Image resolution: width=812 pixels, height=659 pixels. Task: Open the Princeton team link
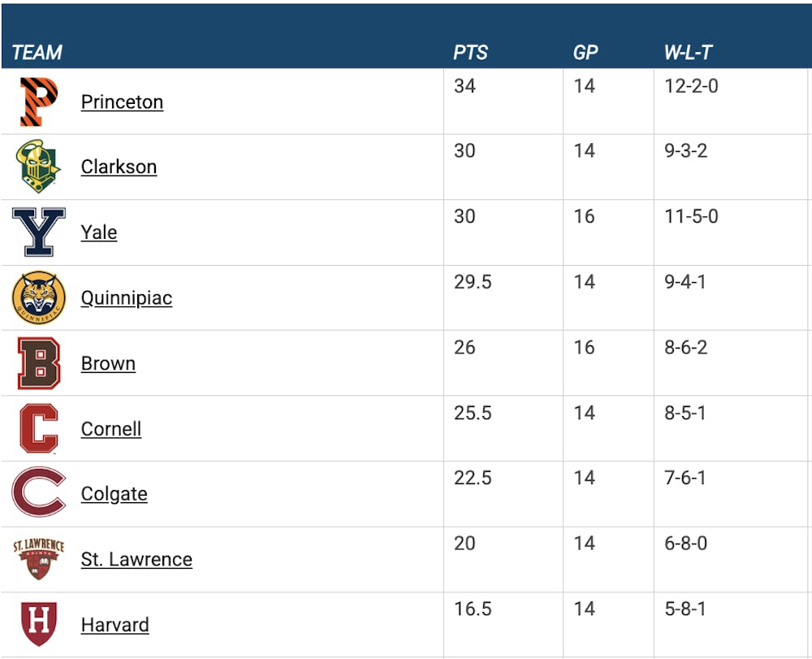point(122,102)
